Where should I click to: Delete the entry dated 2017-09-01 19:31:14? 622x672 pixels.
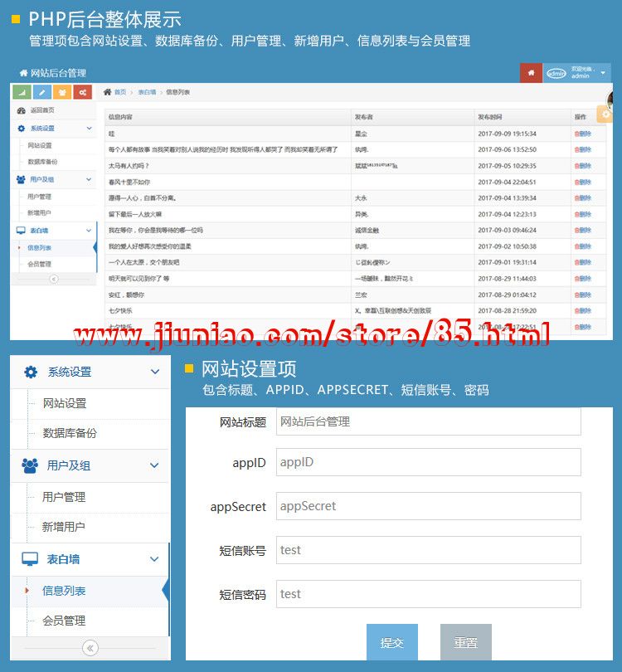click(x=582, y=262)
